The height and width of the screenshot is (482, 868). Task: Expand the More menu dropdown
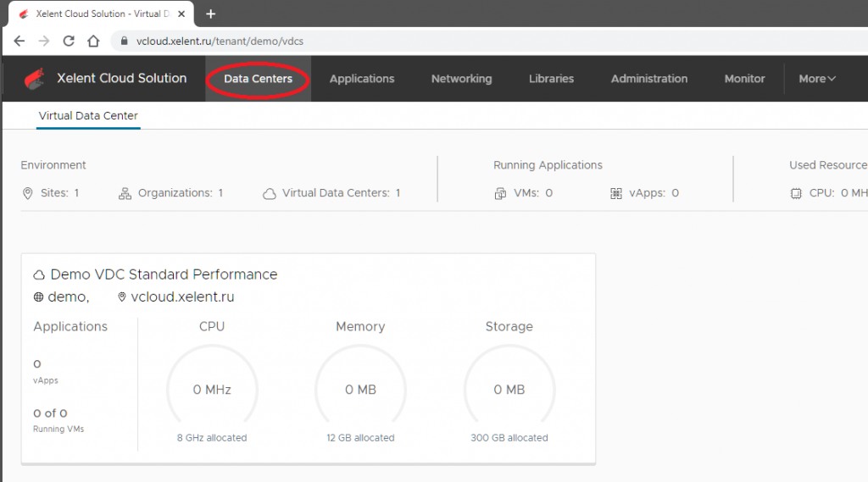point(817,79)
